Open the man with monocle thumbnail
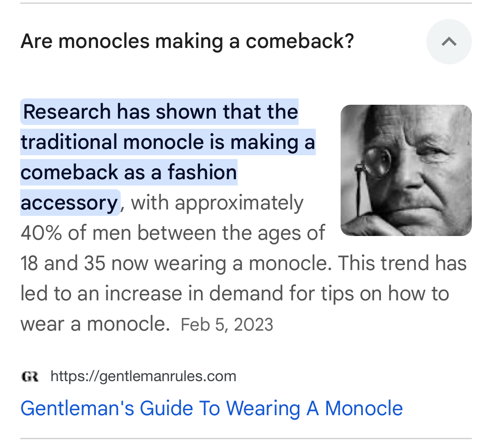Screen dimensions: 492x448 point(406,170)
